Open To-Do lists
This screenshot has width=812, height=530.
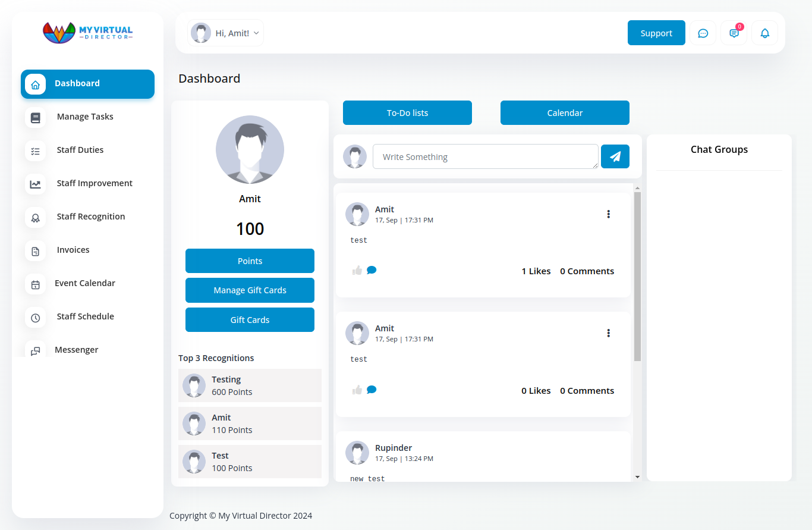coord(407,113)
